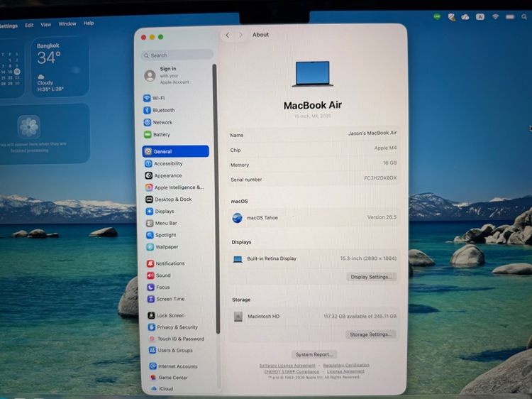This screenshot has width=532, height=399.
Task: Open Screen Time settings
Action: point(166,299)
